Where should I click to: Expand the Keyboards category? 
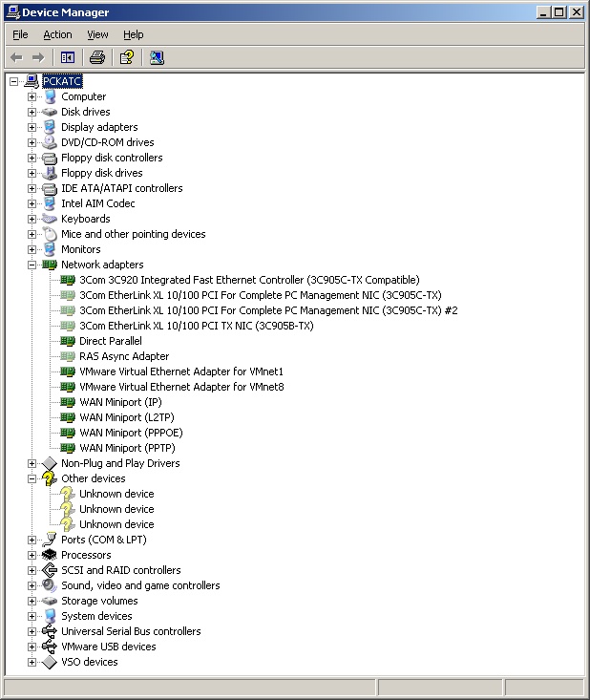click(32, 219)
